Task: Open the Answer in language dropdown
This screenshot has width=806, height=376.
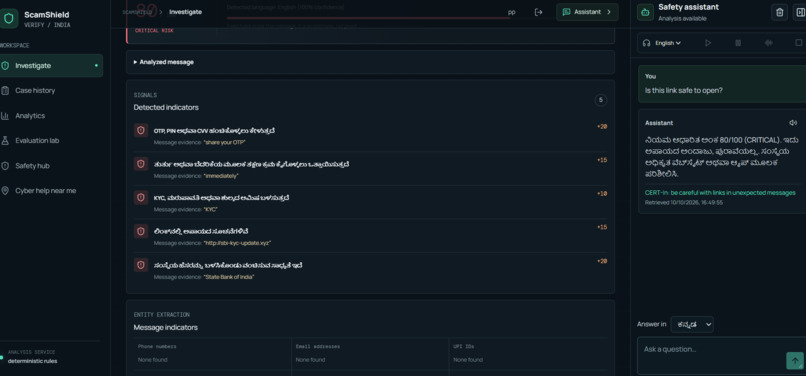Action: pyautogui.click(x=692, y=324)
